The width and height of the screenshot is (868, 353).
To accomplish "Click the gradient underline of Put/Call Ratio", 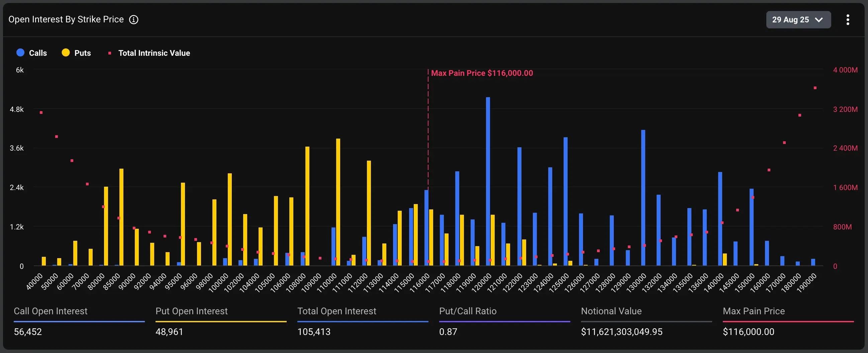I will 504,322.
